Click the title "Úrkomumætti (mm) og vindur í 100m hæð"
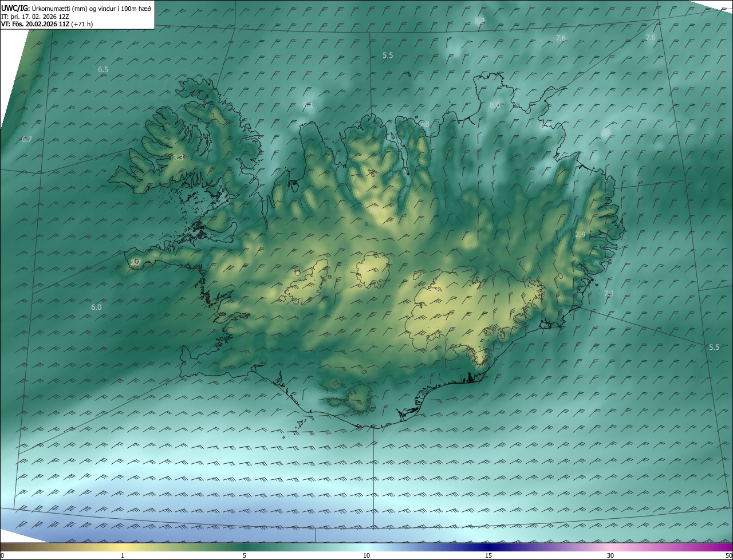The width and height of the screenshot is (733, 560). (91, 7)
